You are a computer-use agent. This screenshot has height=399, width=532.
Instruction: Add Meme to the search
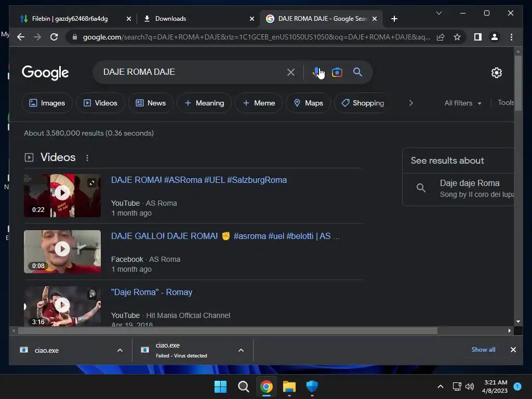259,103
